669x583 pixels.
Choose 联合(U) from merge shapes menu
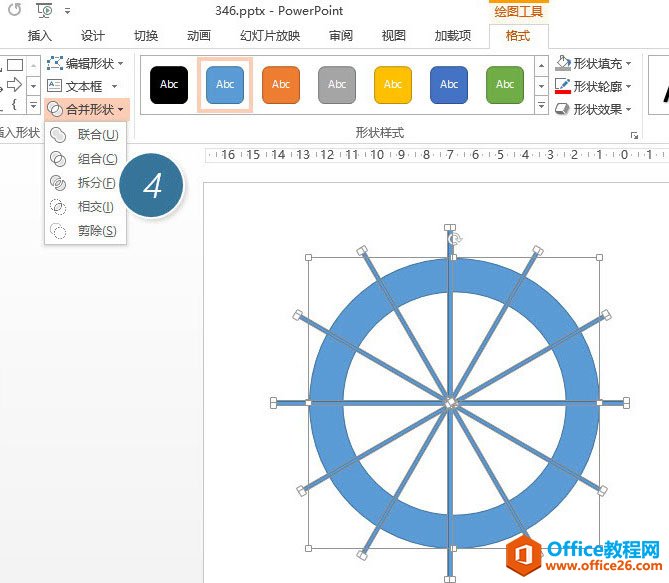tap(85, 135)
